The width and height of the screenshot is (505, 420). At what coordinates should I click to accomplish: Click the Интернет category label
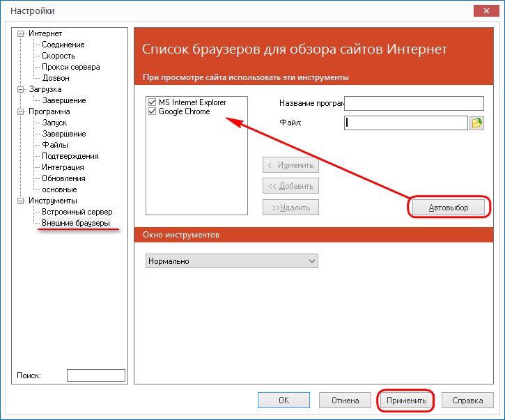pos(45,33)
